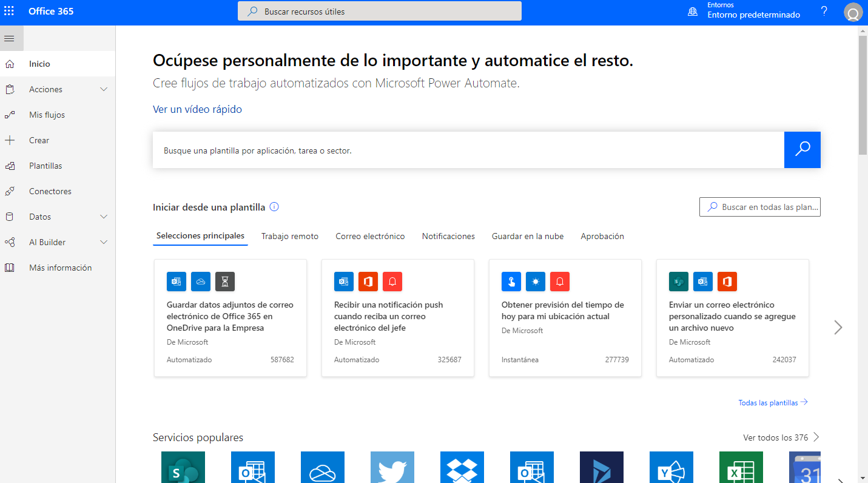Click the Busque una plantilla search field
The width and height of the screenshot is (868, 483).
tap(468, 150)
